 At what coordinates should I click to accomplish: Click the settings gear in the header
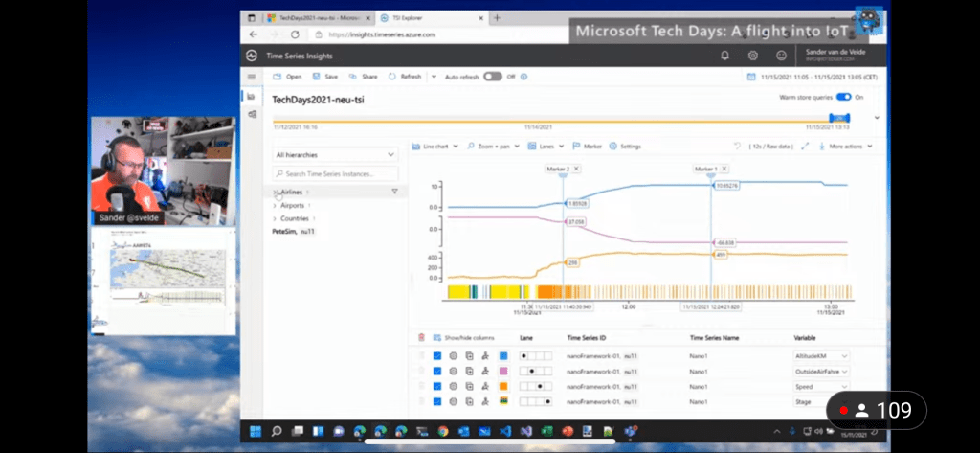753,56
